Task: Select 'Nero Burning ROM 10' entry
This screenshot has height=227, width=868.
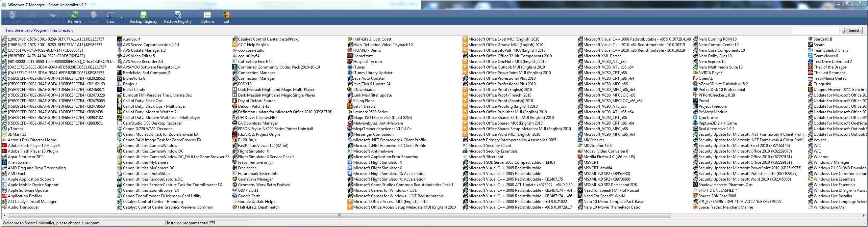Action: tap(715, 39)
